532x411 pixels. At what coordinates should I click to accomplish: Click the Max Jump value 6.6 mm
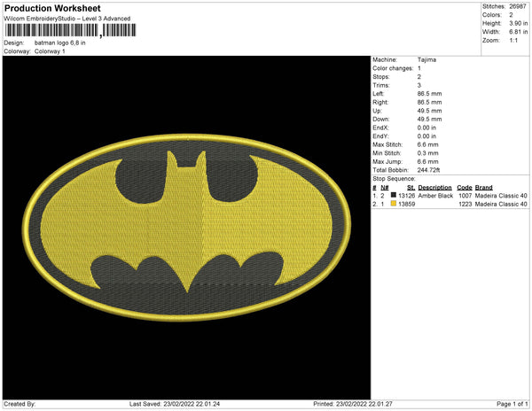[x=428, y=161]
